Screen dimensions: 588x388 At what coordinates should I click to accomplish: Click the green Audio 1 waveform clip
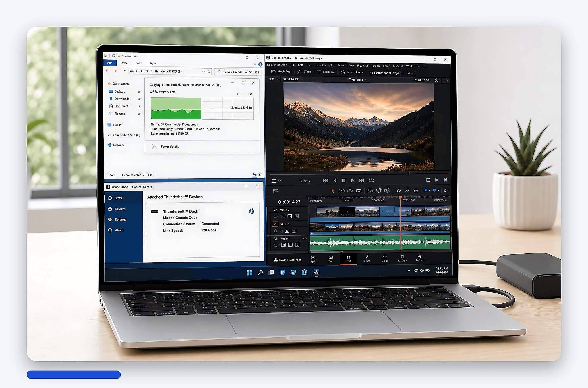coord(380,242)
